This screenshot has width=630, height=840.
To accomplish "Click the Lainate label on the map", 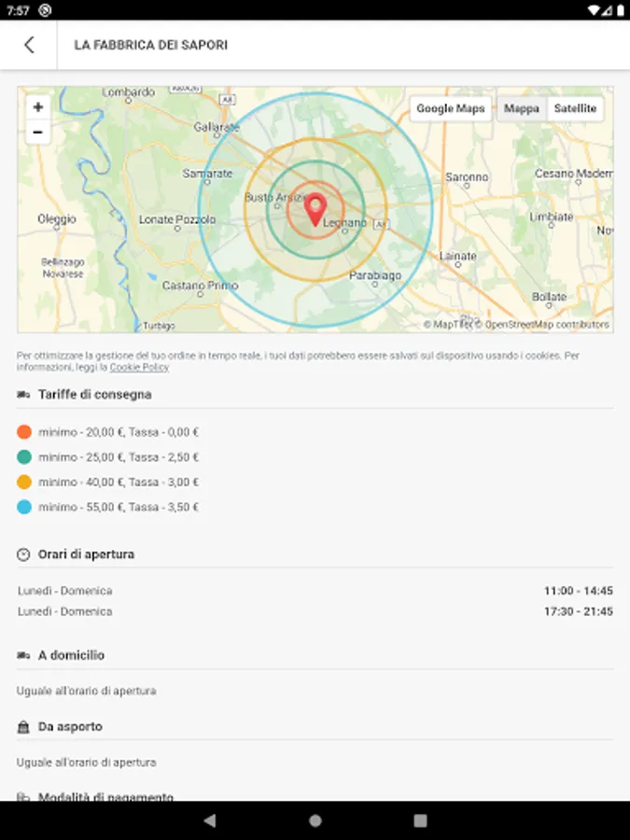I will pyautogui.click(x=458, y=256).
